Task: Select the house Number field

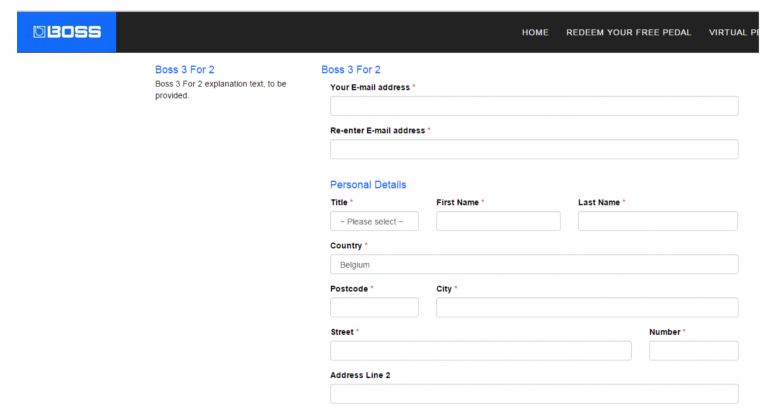Action: click(x=693, y=351)
